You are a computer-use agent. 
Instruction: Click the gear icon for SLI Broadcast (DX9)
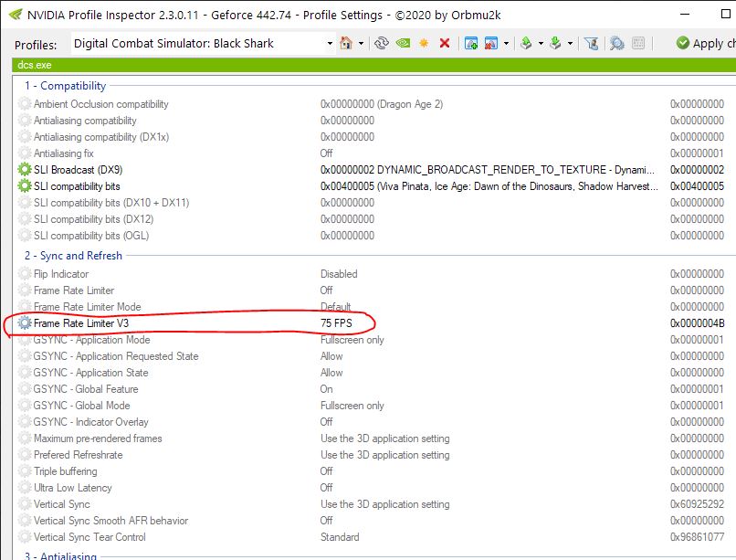coord(25,169)
